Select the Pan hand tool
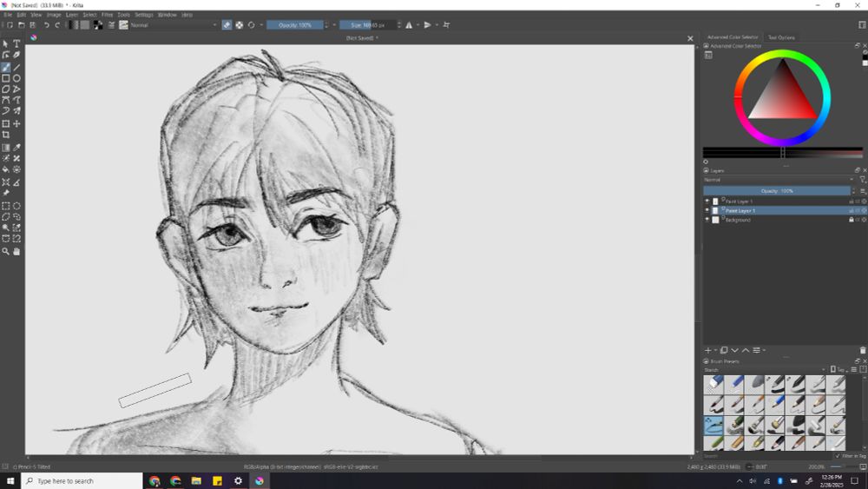868x489 pixels. 16,251
